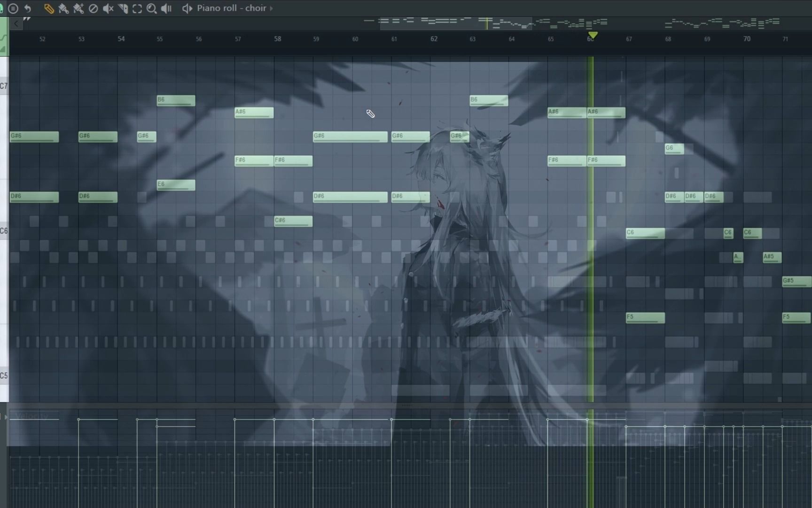This screenshot has height=508, width=812.
Task: Click the C7 piano key label
Action: point(4,86)
